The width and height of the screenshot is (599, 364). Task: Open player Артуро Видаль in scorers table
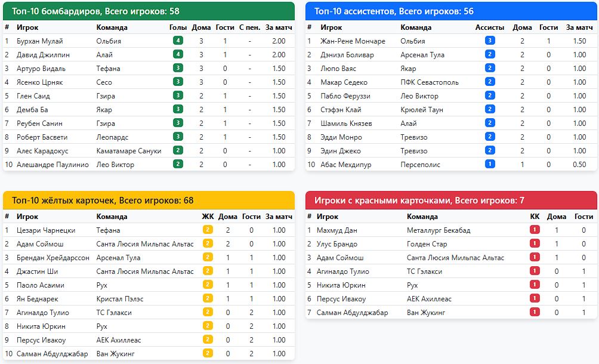point(41,69)
